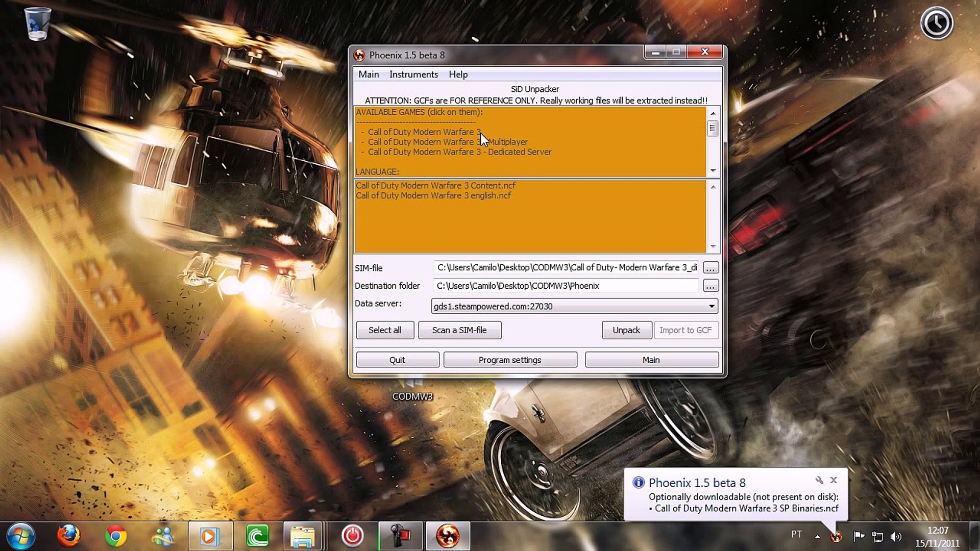Select Modern Warfare 3 - Multiplayer entry
Screen dimensions: 980x551
448,142
